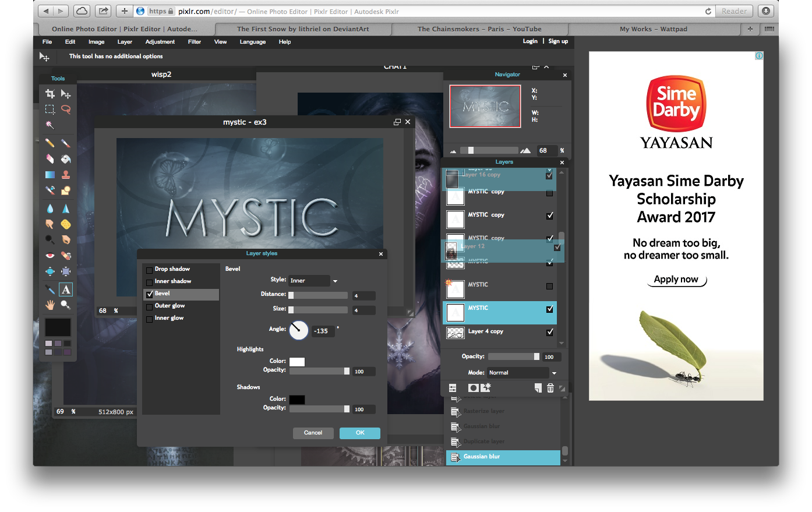Open the layer Mode dropdown
812x512 pixels.
(522, 373)
